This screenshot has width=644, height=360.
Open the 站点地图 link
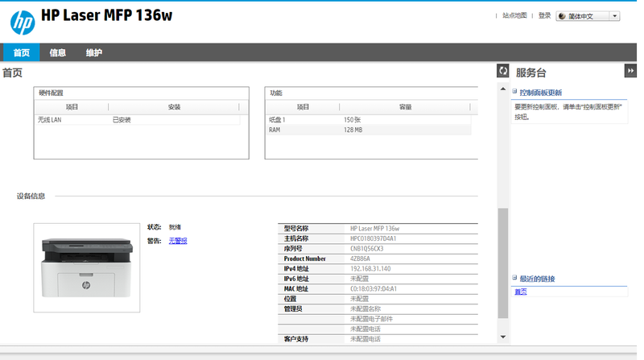(x=514, y=15)
